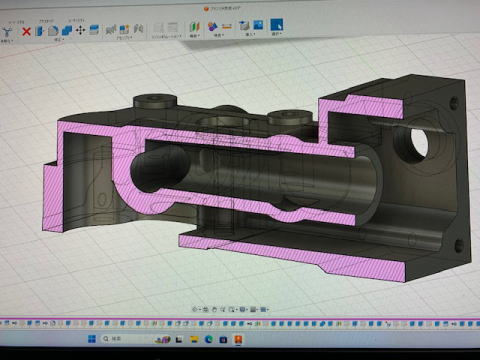Image resolution: width=480 pixels, height=360 pixels.
Task: Select the Combine bodies tool icon
Action: pyautogui.click(x=67, y=31)
